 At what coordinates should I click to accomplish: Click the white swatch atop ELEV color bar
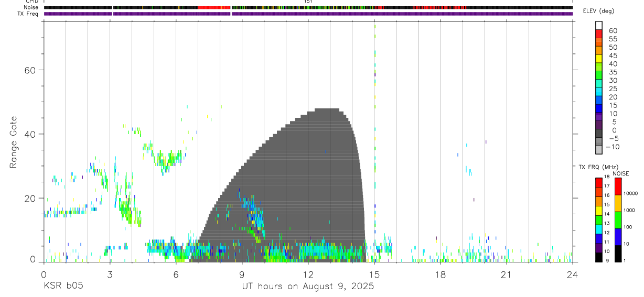(599, 25)
